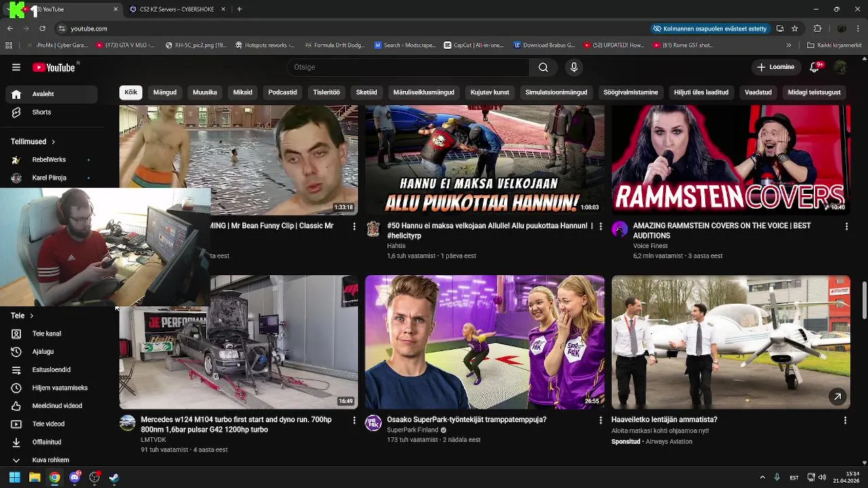This screenshot has width=868, height=488.
Task: Go to YouTube home via logo
Action: pos(54,67)
